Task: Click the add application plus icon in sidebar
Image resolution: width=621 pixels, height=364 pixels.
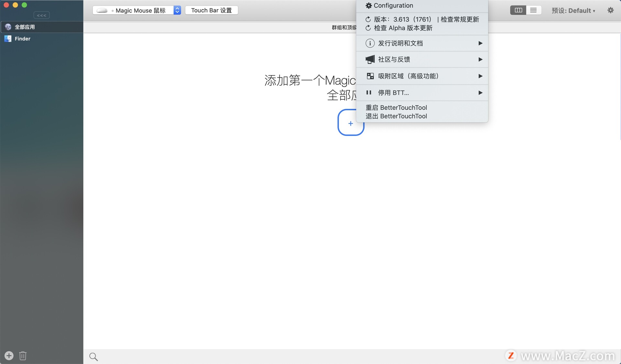Action: 9,356
